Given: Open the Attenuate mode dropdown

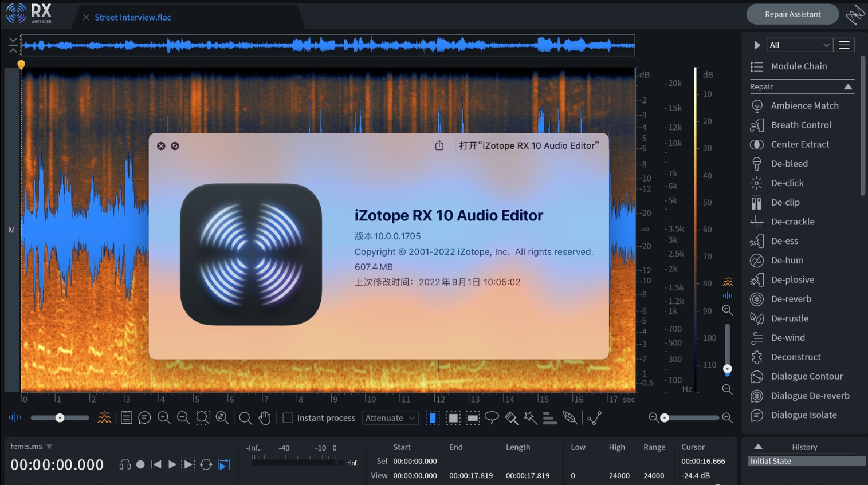Looking at the screenshot, I should 390,418.
